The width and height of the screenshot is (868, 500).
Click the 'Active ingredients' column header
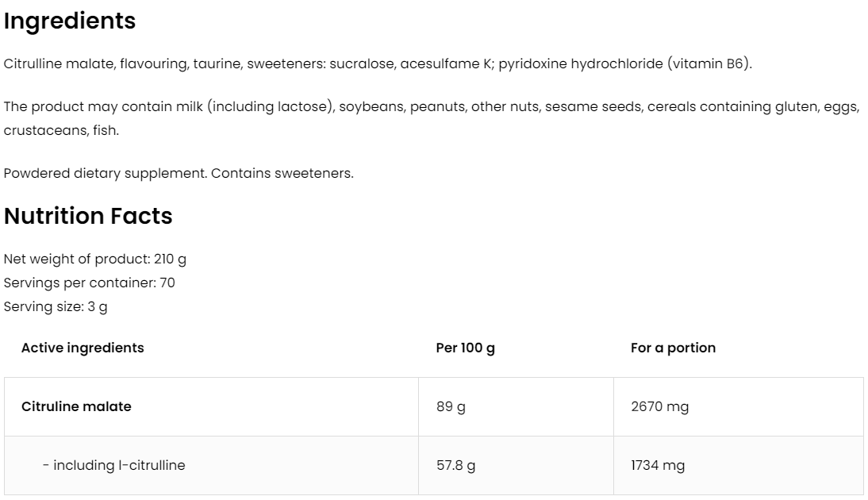tap(83, 348)
